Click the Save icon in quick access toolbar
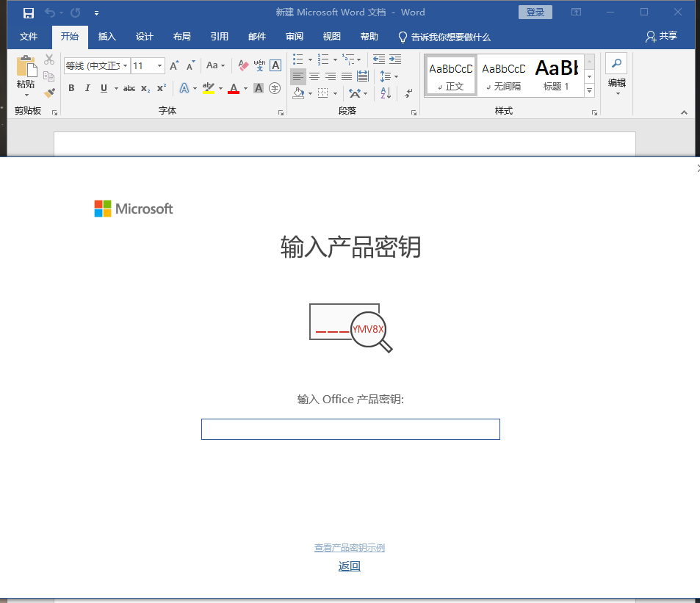The width and height of the screenshot is (700, 603). pos(29,13)
